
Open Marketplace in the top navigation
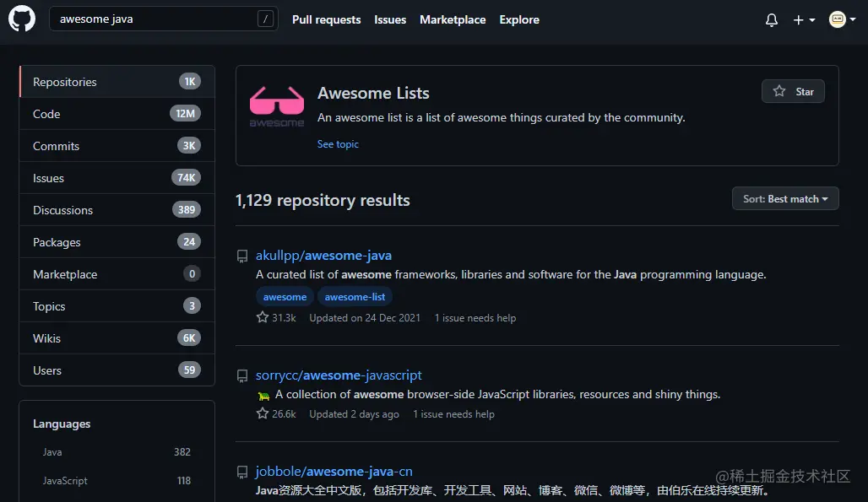pos(453,19)
